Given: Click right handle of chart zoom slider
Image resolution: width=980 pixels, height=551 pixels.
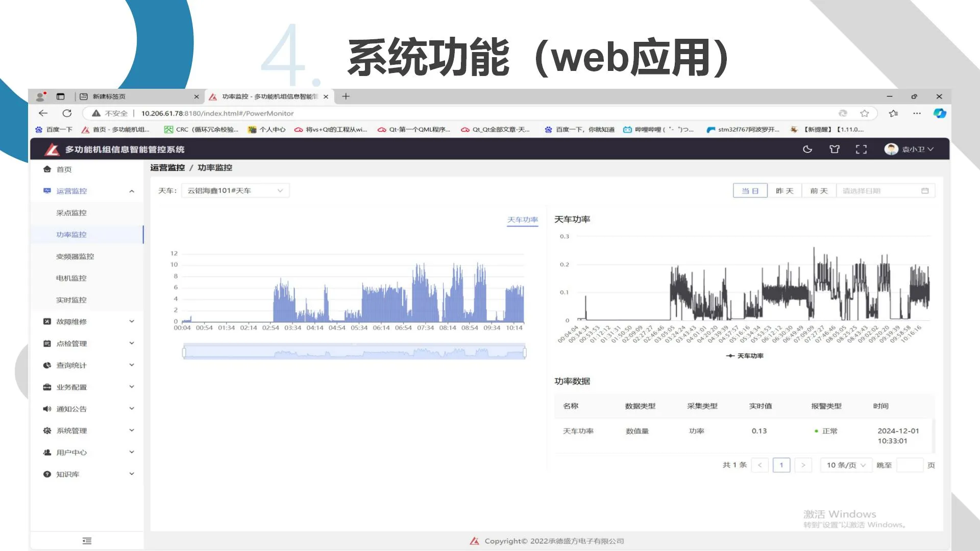Looking at the screenshot, I should [x=524, y=352].
